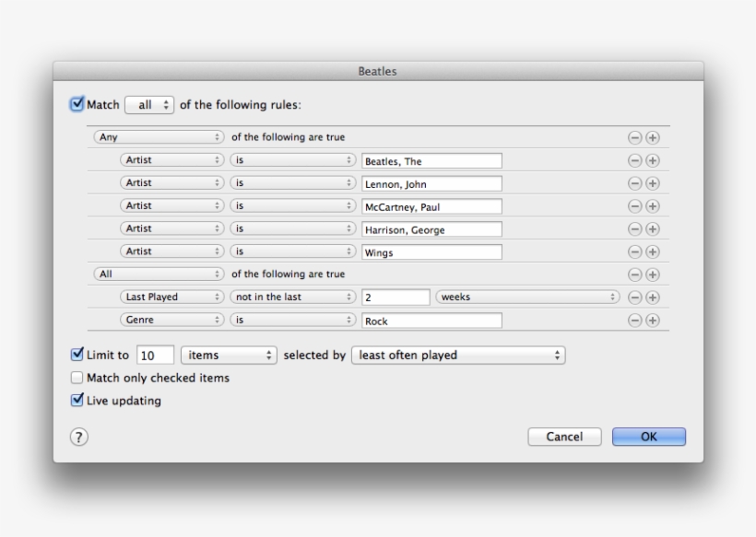Viewport: 756px width, 537px height.
Task: Open the Genre field dropdown
Action: pos(172,320)
